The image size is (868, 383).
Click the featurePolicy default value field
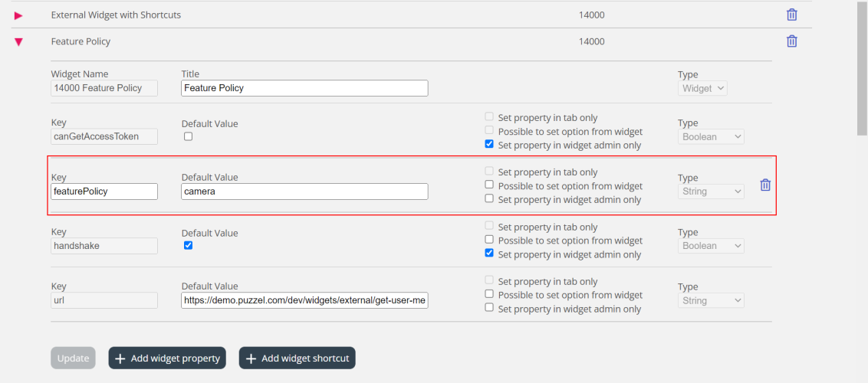[304, 191]
